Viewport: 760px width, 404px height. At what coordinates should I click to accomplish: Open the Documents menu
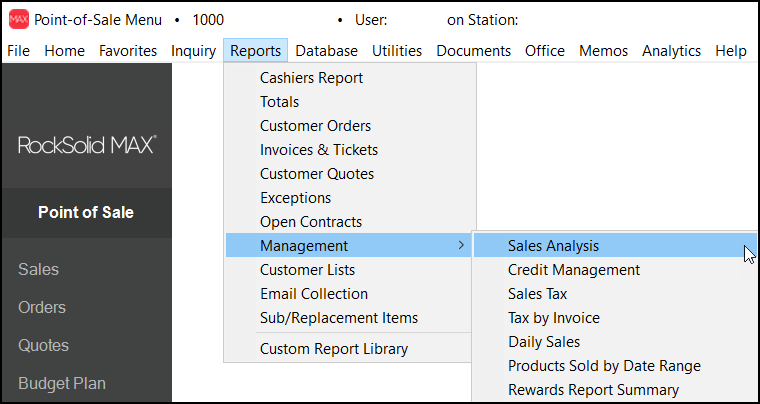coord(474,51)
